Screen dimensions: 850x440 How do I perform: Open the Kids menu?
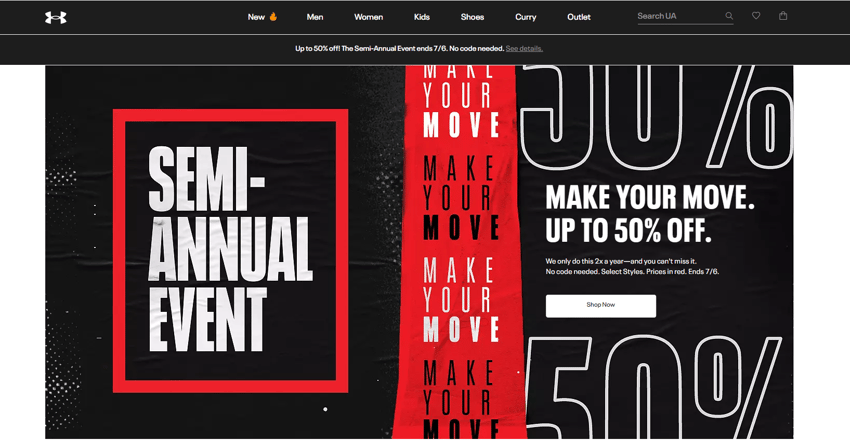(x=422, y=17)
